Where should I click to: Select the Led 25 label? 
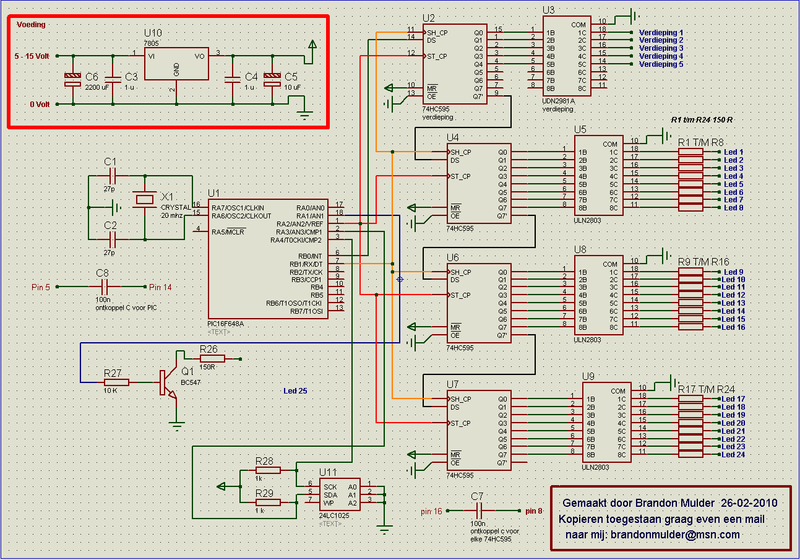pyautogui.click(x=297, y=390)
